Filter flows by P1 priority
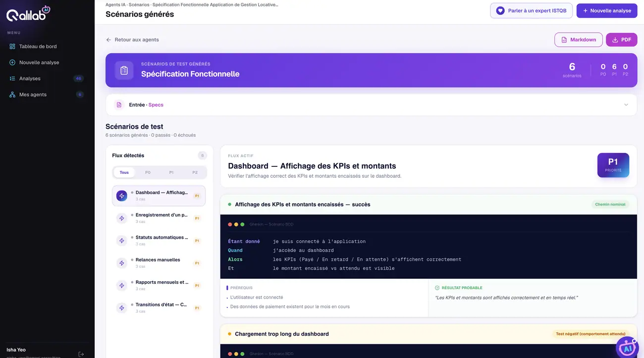Viewport: 644px width, 358px height. click(171, 172)
